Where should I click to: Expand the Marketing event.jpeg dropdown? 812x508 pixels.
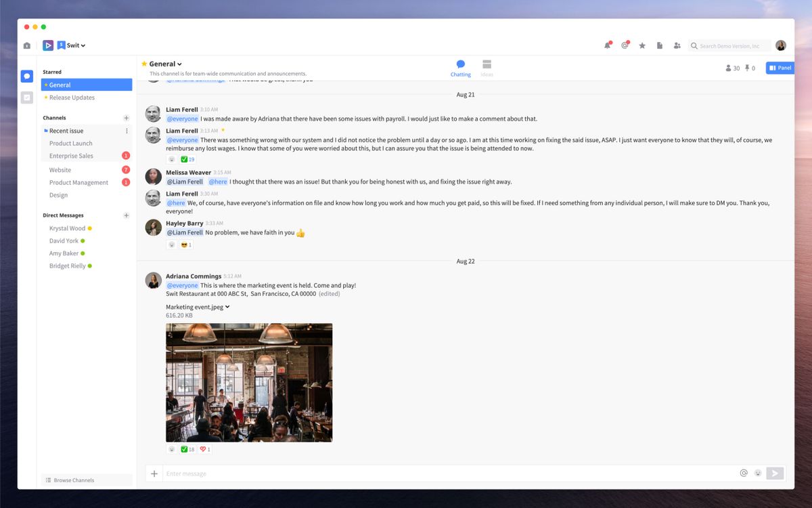click(227, 306)
